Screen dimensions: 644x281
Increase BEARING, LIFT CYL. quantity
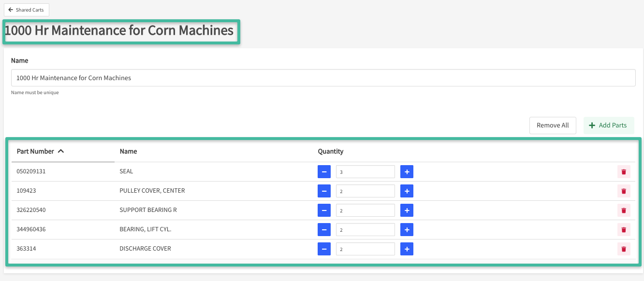click(407, 230)
